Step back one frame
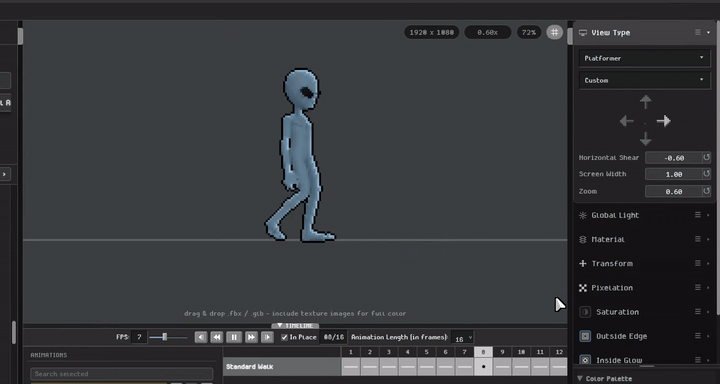 (201, 337)
